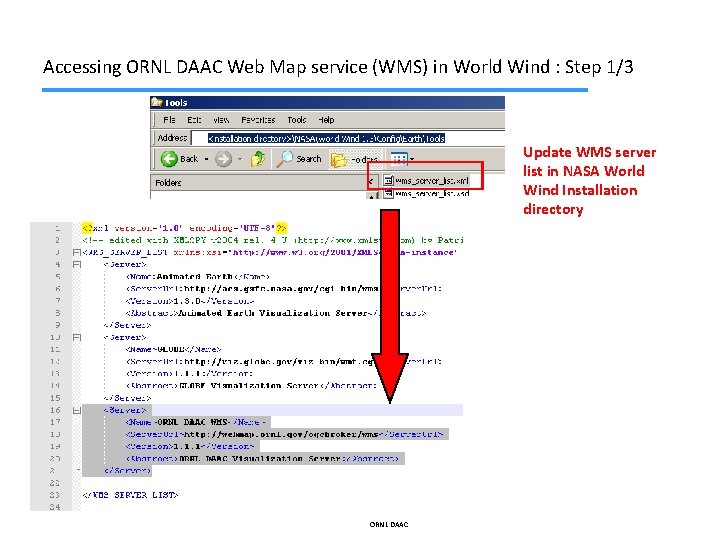Collapse the Server node at line 10
Screen dimensions: 720x540
[77, 337]
